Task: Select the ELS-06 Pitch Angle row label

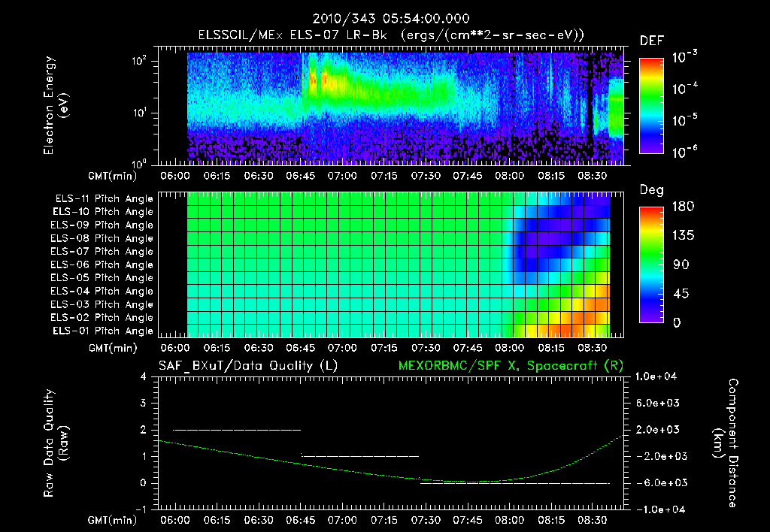Action: click(x=102, y=265)
